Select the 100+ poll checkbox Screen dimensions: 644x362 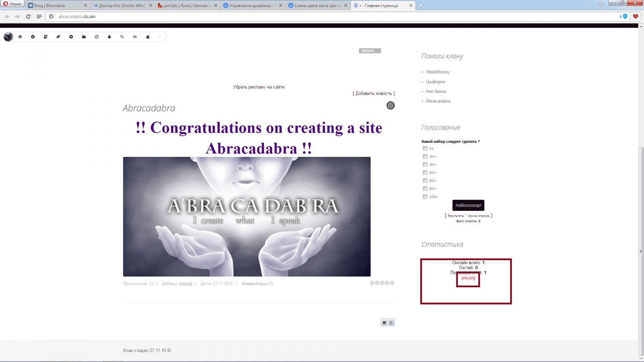pyautogui.click(x=425, y=197)
